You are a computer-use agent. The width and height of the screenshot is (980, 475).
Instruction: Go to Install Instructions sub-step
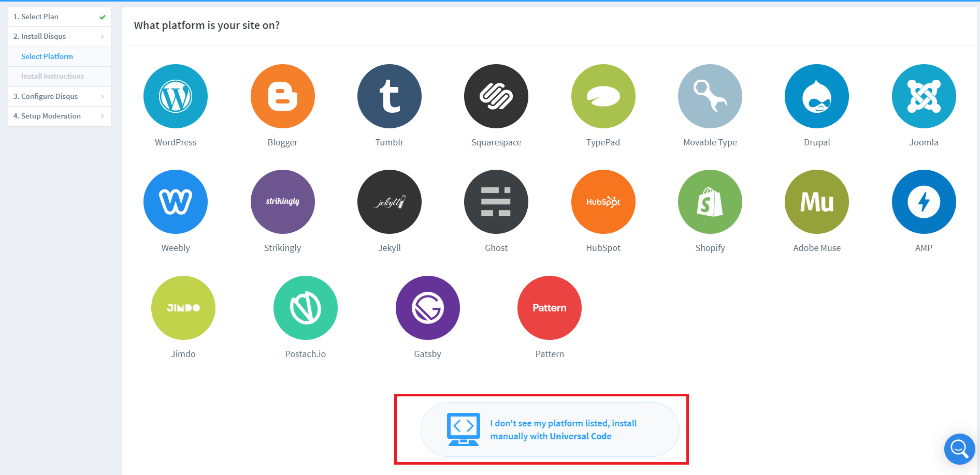pyautogui.click(x=60, y=76)
